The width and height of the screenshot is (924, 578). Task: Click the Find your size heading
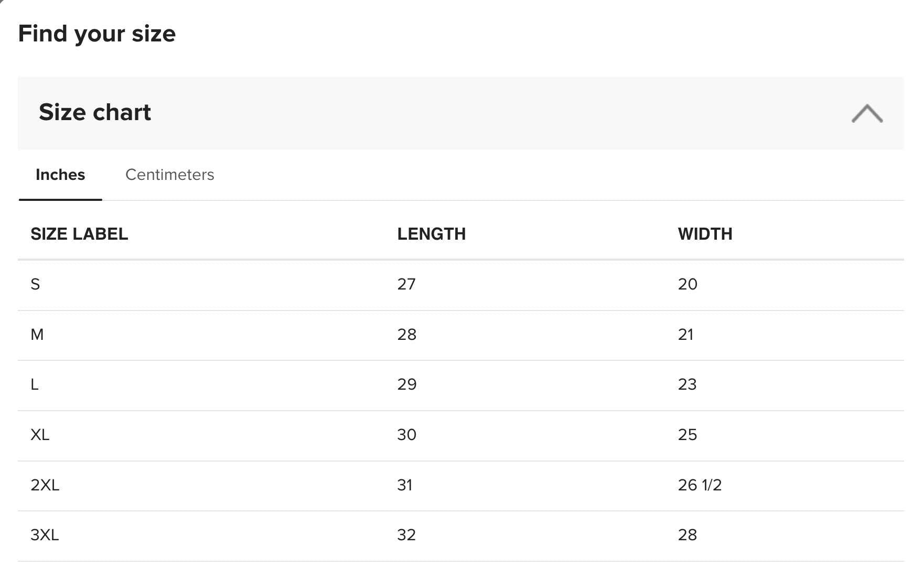pos(97,34)
